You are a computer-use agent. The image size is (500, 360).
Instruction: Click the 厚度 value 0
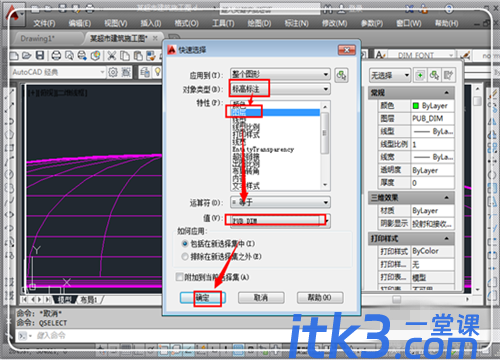click(x=432, y=183)
